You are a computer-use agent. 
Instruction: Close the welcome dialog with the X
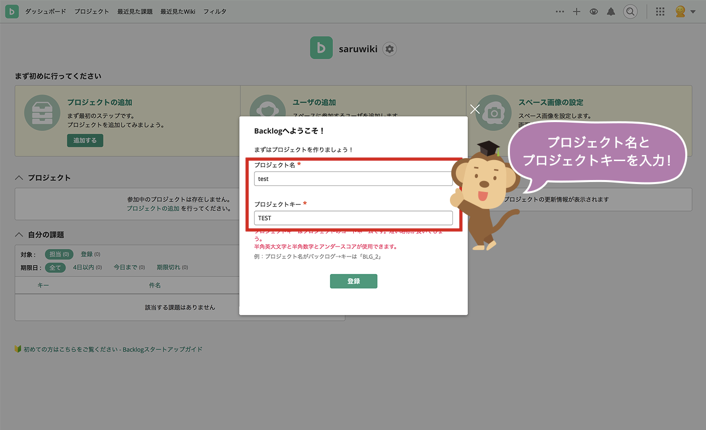click(x=475, y=109)
